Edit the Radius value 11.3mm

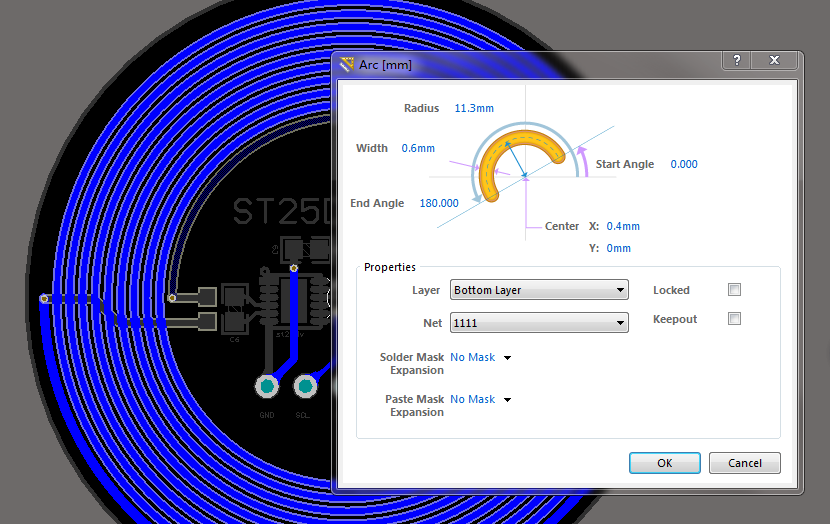[x=474, y=108]
